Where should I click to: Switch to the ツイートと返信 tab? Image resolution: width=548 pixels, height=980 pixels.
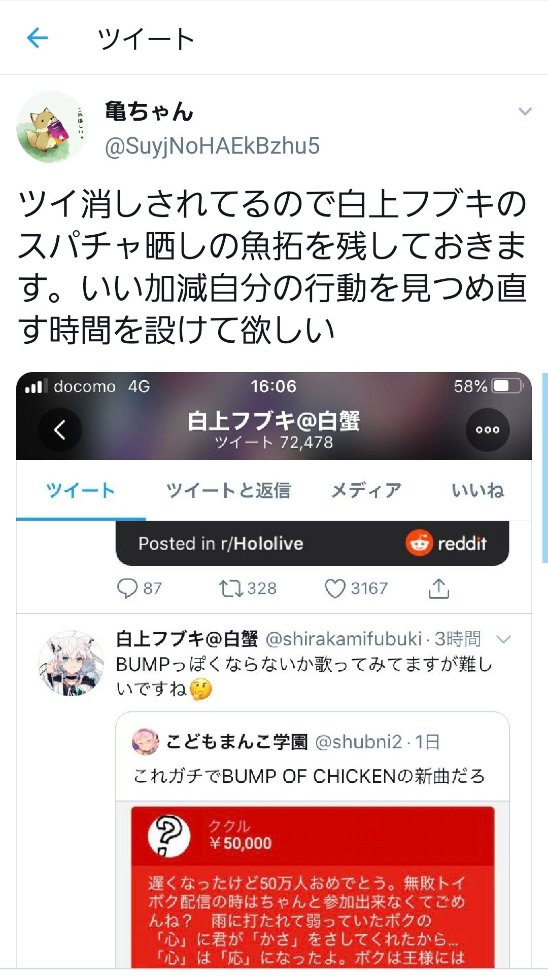228,490
